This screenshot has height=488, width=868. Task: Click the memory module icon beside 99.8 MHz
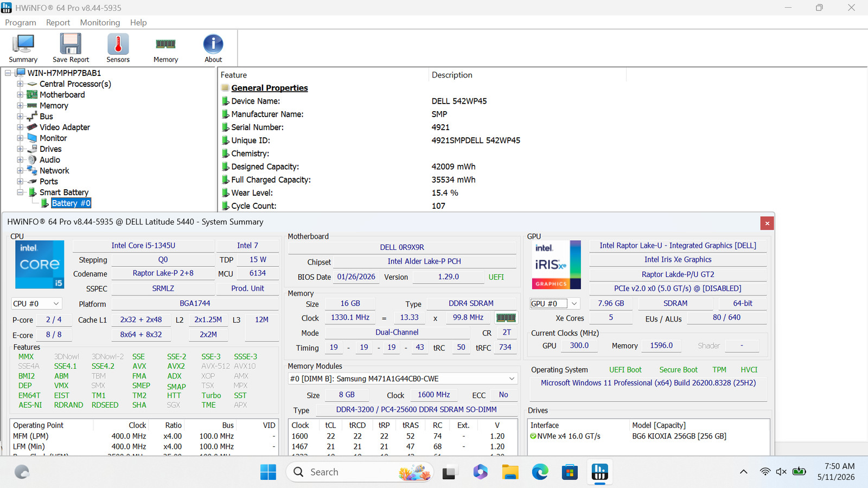click(506, 318)
